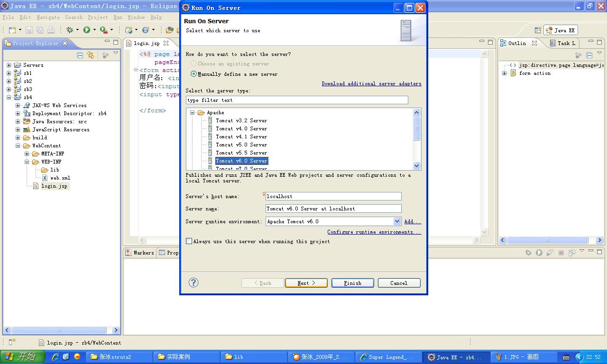This screenshot has height=364, width=607.
Task: Select web.xml in Project Explorer
Action: pos(60,178)
